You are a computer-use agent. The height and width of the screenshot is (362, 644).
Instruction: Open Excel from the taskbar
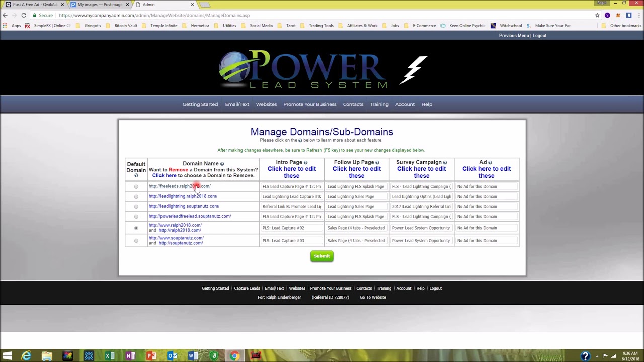pyautogui.click(x=109, y=356)
